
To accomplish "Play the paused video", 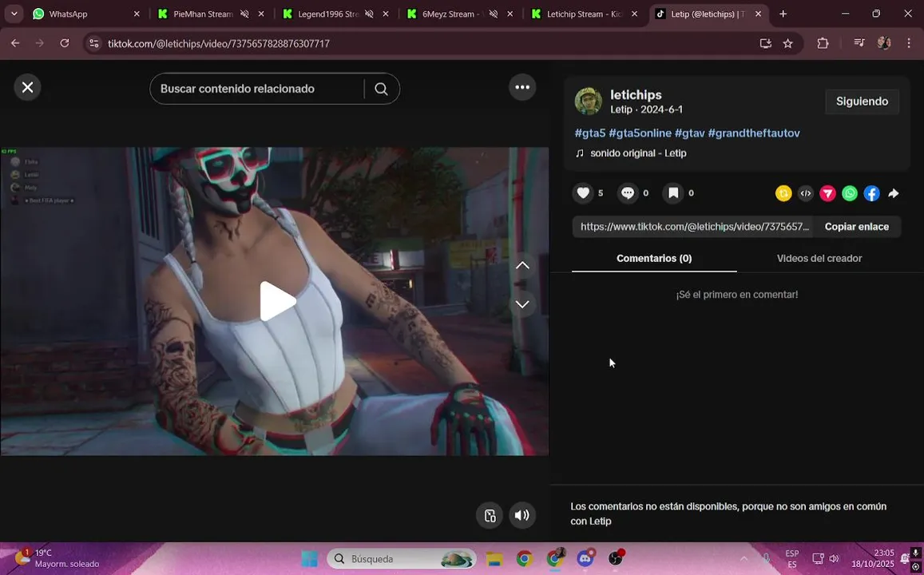I will click(277, 301).
